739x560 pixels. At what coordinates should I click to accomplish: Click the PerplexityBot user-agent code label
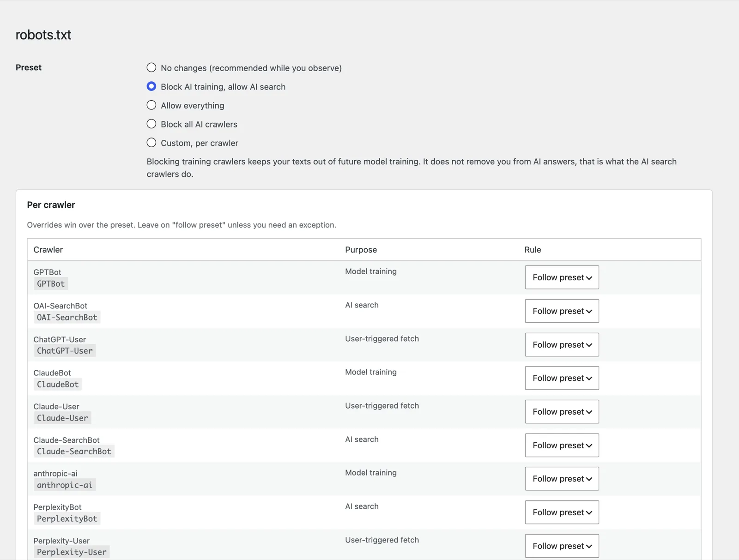point(67,519)
